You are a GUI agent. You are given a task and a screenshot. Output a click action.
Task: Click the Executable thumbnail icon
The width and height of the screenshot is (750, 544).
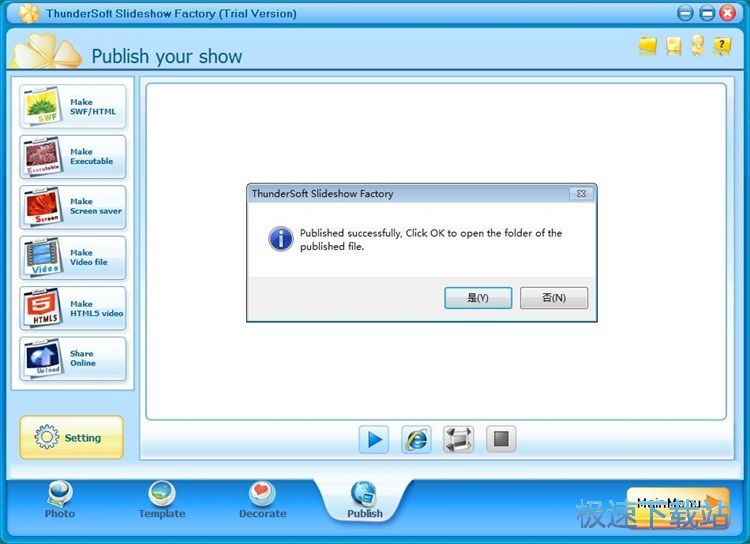[43, 156]
